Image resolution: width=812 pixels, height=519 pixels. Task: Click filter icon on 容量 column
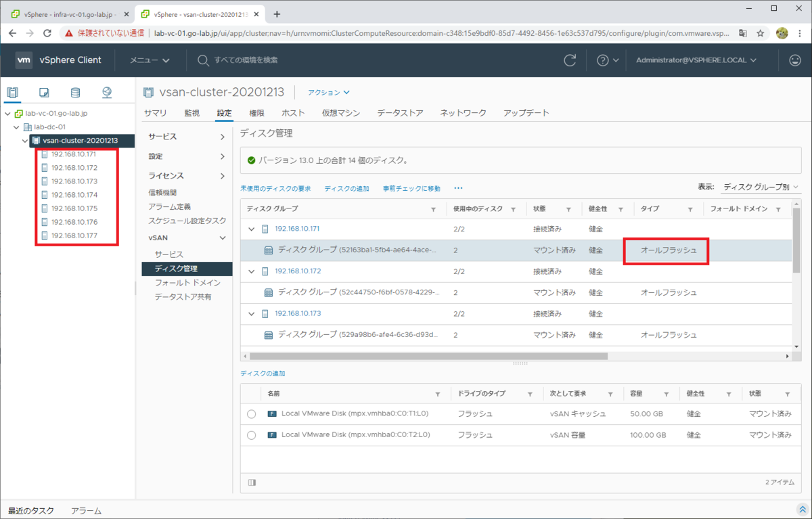[667, 394]
